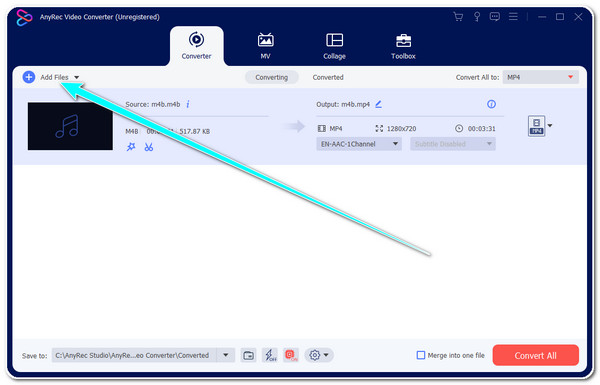Toggle the red GPU acceleration icon

(291, 355)
